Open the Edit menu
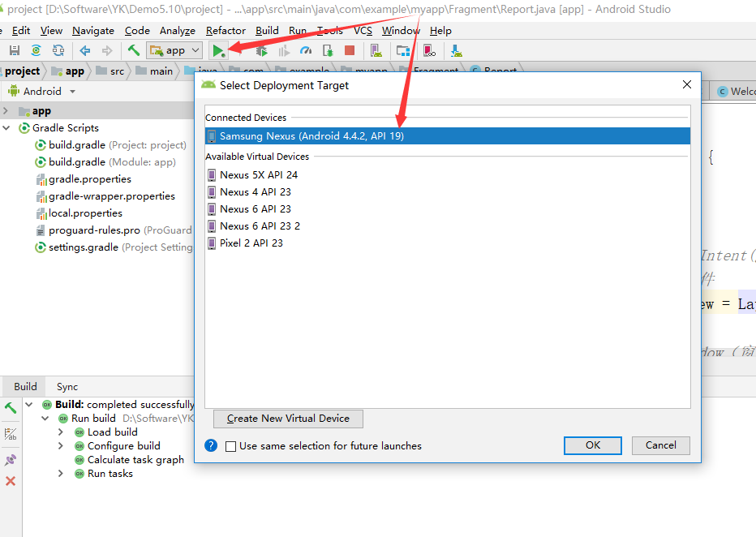 click(21, 31)
